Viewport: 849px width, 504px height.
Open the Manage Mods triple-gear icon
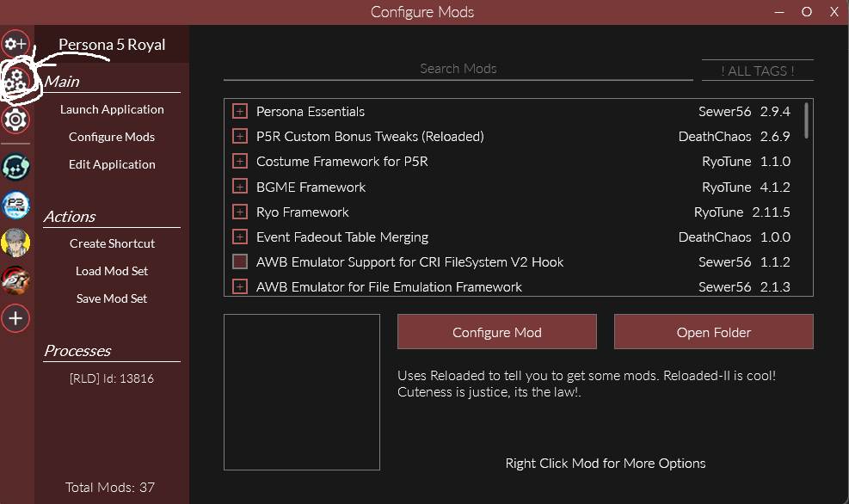tap(15, 81)
